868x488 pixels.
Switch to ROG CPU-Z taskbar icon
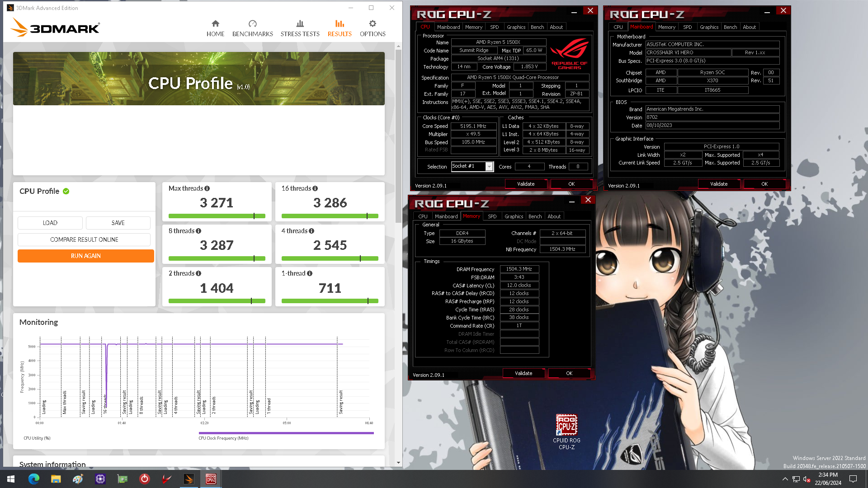click(211, 479)
